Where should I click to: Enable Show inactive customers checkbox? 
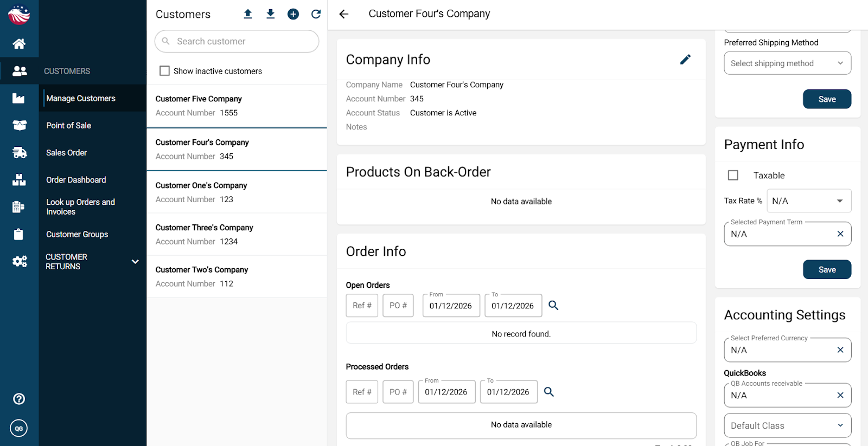[x=165, y=71]
